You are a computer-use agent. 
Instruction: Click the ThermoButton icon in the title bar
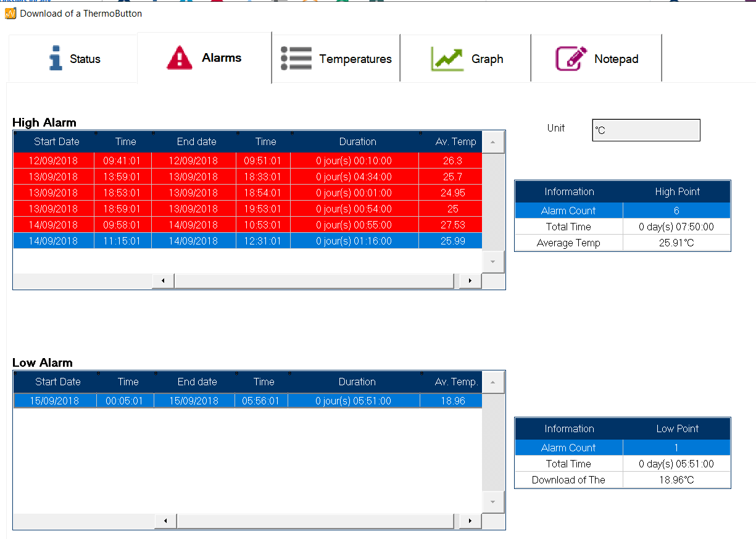pyautogui.click(x=10, y=13)
